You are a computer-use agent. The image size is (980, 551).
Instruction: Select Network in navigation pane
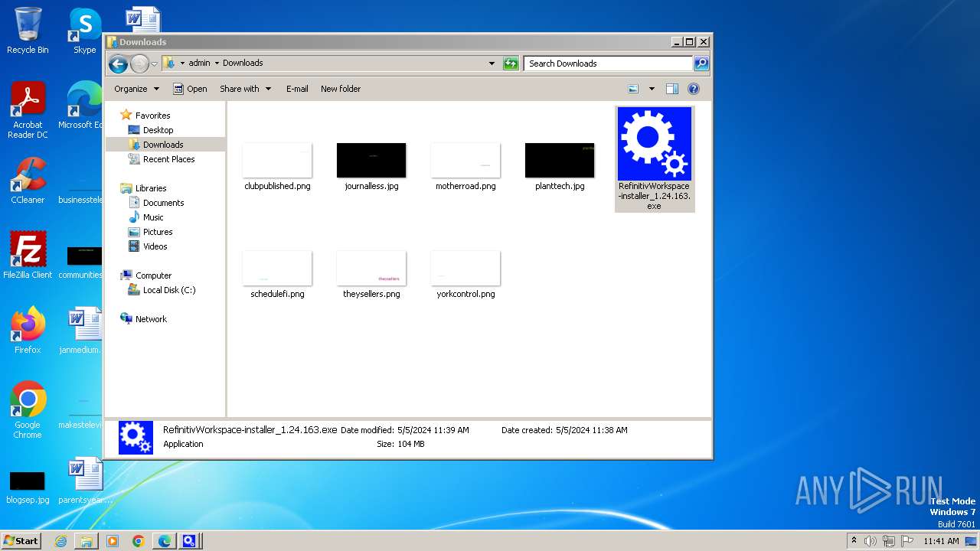click(151, 319)
